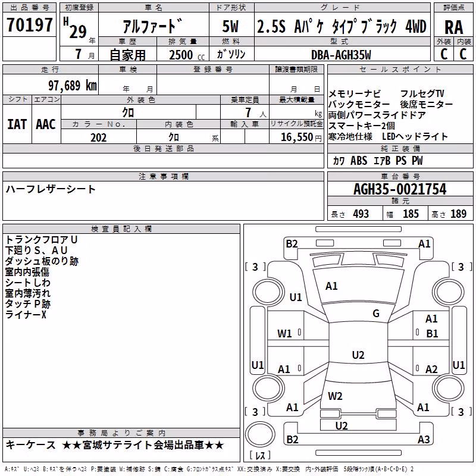476x476 pixels.
Task: Click the 注意事項欄 header
Action: [163, 176]
